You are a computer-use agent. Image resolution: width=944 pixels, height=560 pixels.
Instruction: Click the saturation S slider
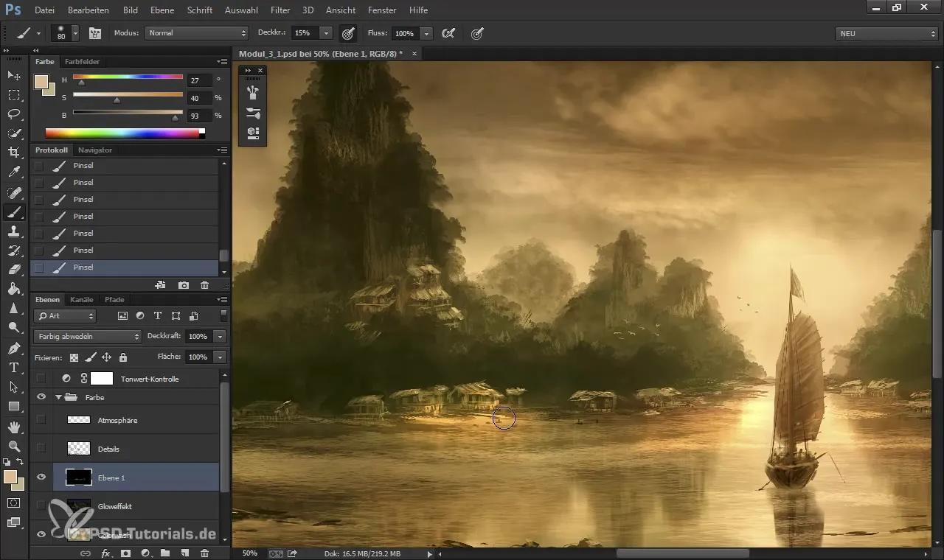pyautogui.click(x=128, y=97)
